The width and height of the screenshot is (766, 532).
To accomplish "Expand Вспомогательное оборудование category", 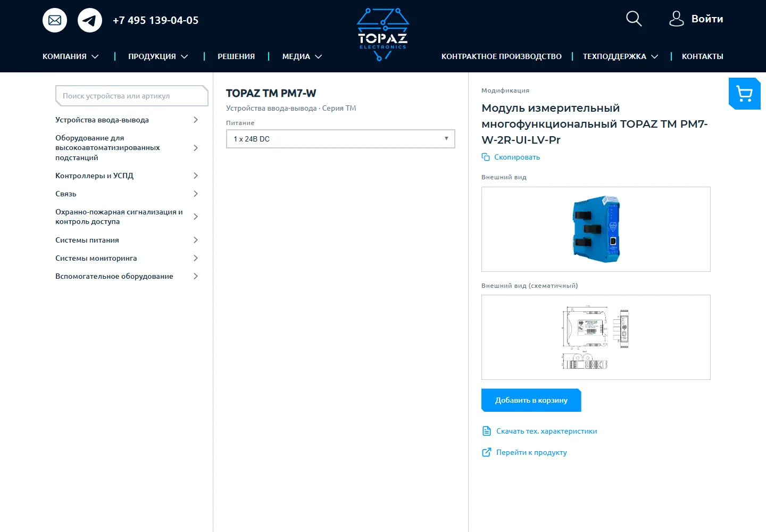I will point(127,276).
